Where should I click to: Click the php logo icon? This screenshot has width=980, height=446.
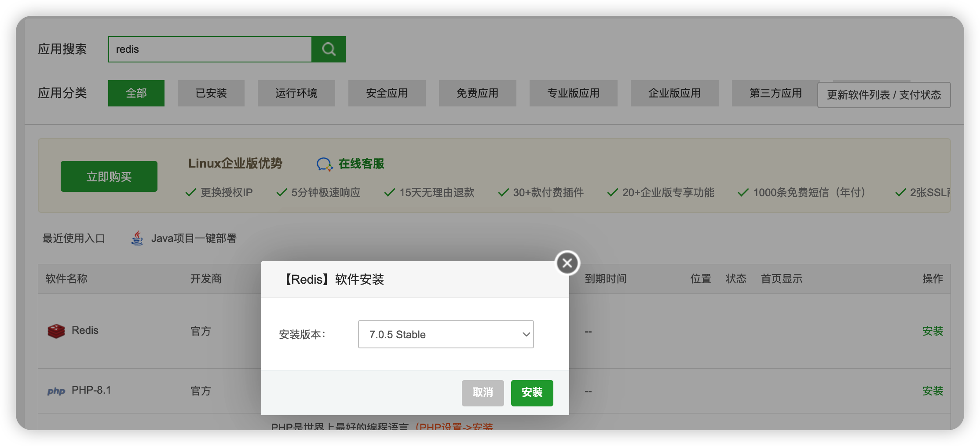[x=56, y=391]
